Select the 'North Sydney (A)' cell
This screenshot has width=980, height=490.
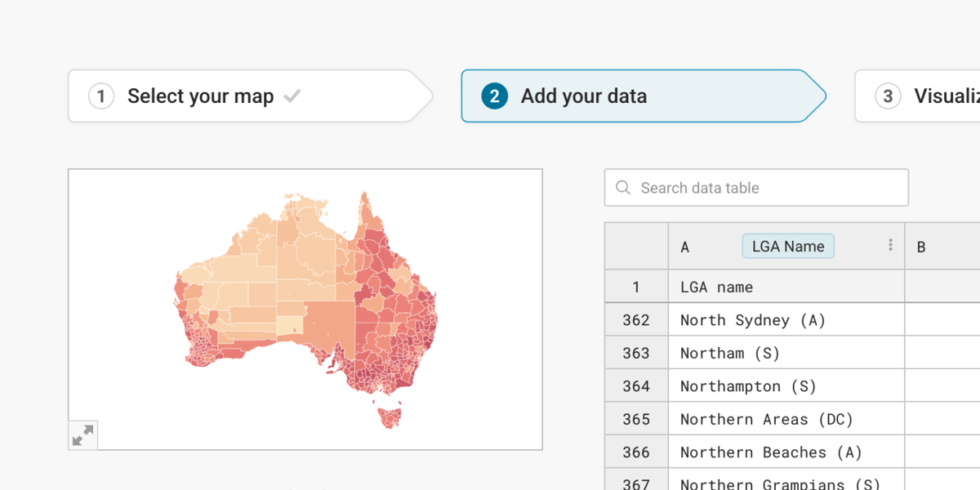786,320
